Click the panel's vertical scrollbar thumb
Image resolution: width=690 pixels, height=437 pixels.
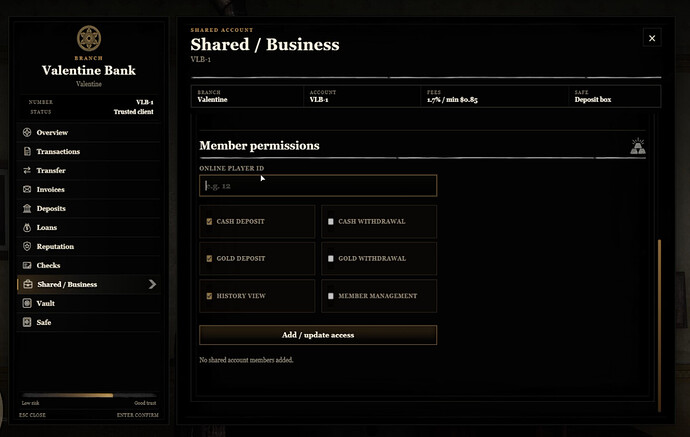pyautogui.click(x=659, y=326)
